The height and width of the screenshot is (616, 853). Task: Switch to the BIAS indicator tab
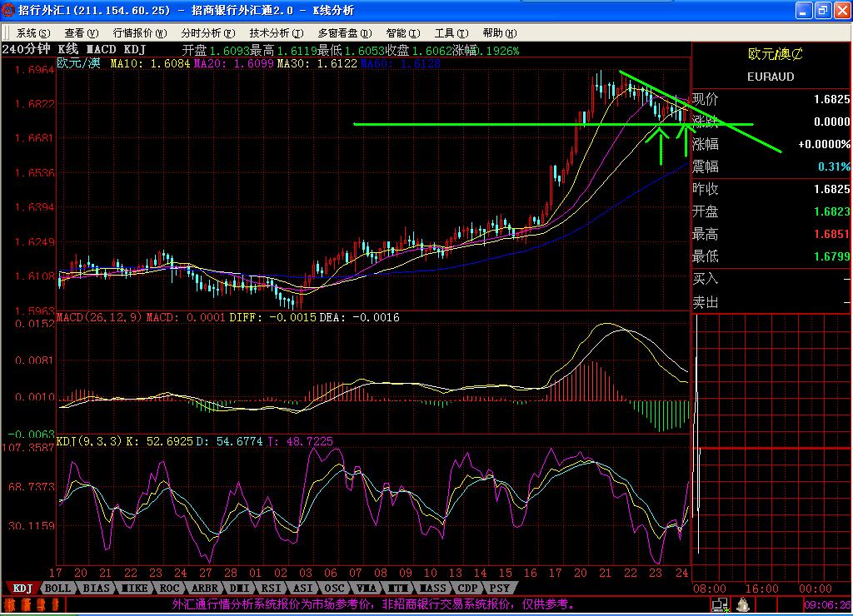pos(96,588)
